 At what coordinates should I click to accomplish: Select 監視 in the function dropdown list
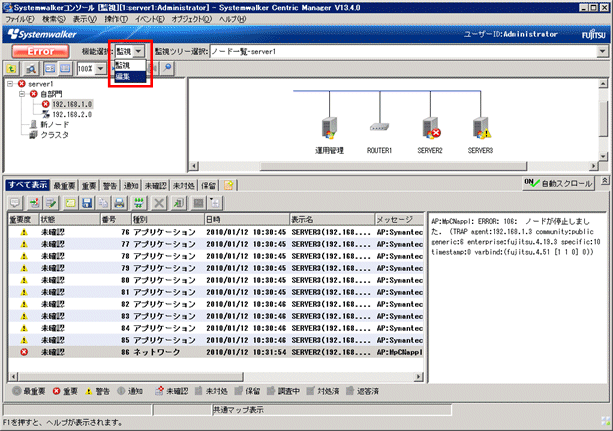click(x=130, y=65)
